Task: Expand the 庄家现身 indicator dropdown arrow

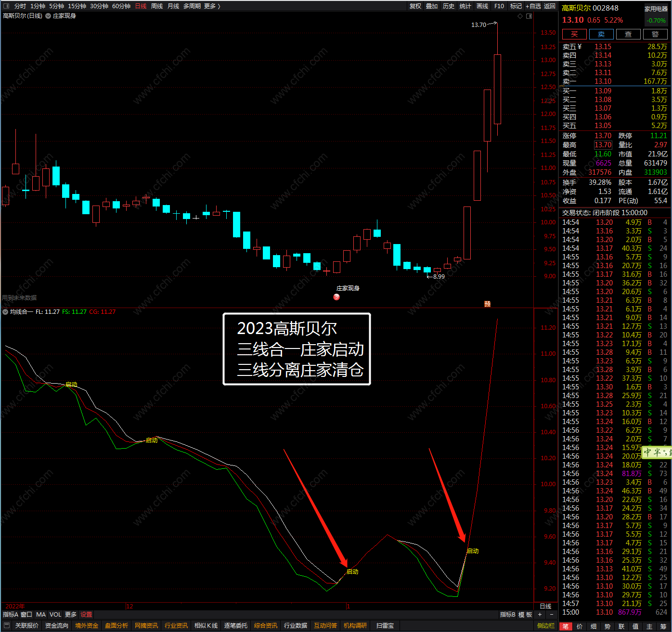Action: (48, 16)
